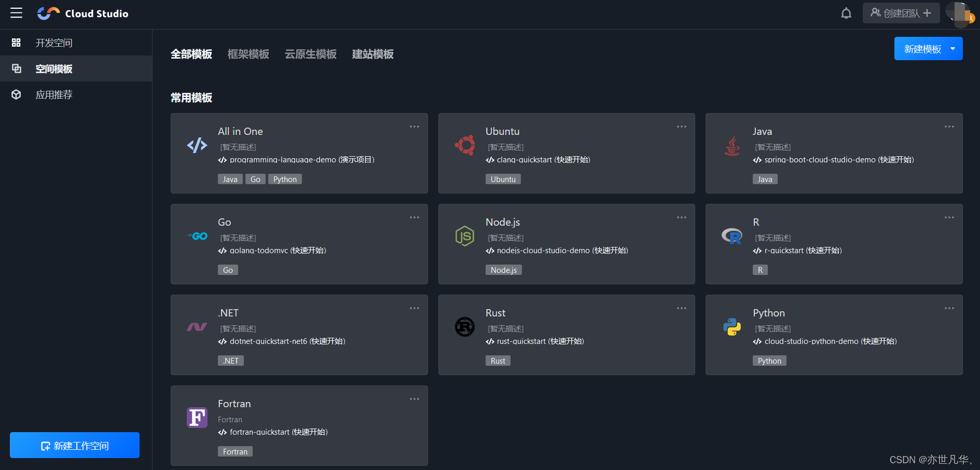
Task: Open more options on Node.js card
Action: (682, 217)
